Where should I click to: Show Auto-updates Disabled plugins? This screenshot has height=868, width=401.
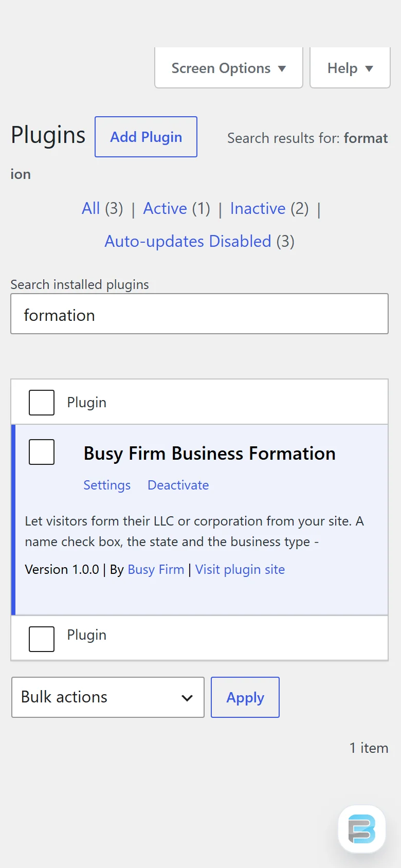pyautogui.click(x=199, y=241)
